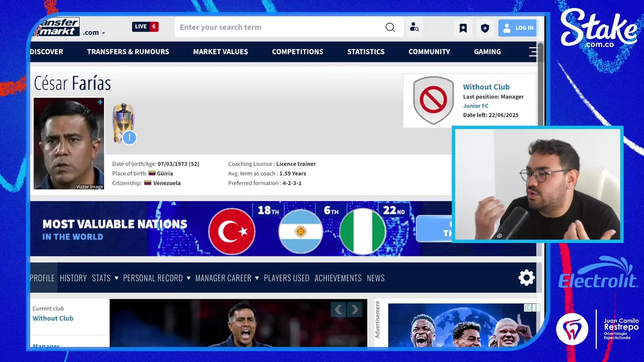Switch to the NEWS tab
This screenshot has width=644, height=362.
pos(376,278)
